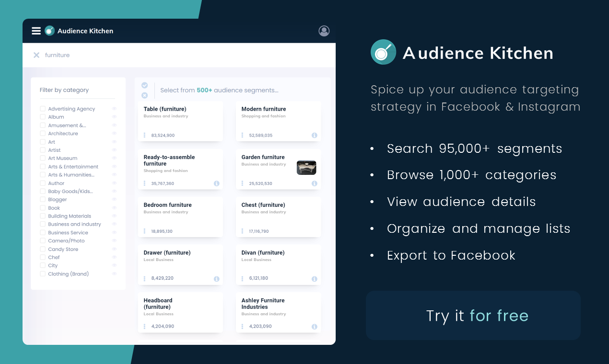The width and height of the screenshot is (609, 364).
Task: Check the Architecture category filter
Action: click(43, 134)
